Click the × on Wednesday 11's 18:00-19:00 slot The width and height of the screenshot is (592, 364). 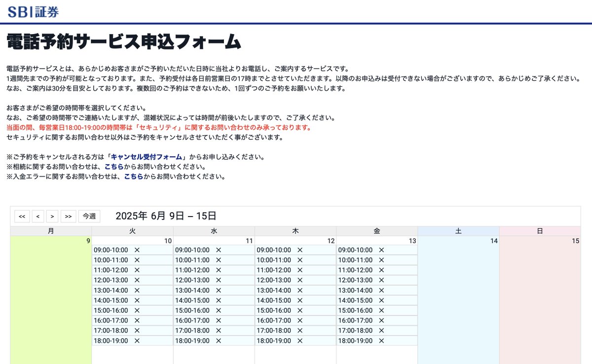219,341
